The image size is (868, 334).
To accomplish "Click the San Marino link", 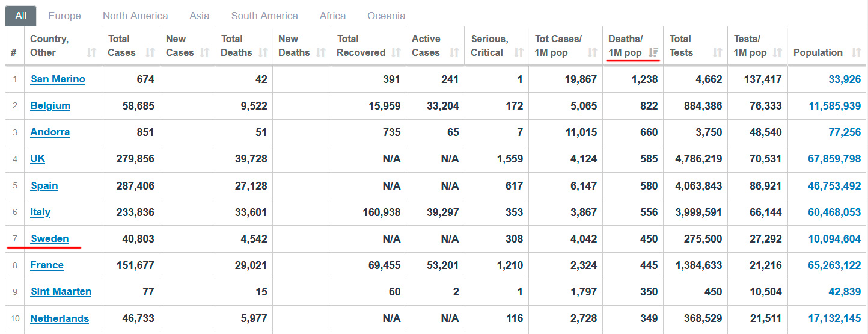I will click(x=58, y=79).
